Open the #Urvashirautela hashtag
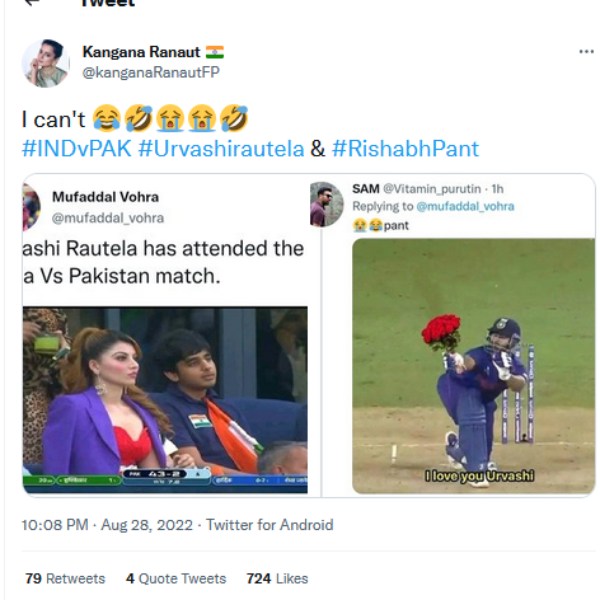This screenshot has width=600, height=600. click(x=221, y=149)
